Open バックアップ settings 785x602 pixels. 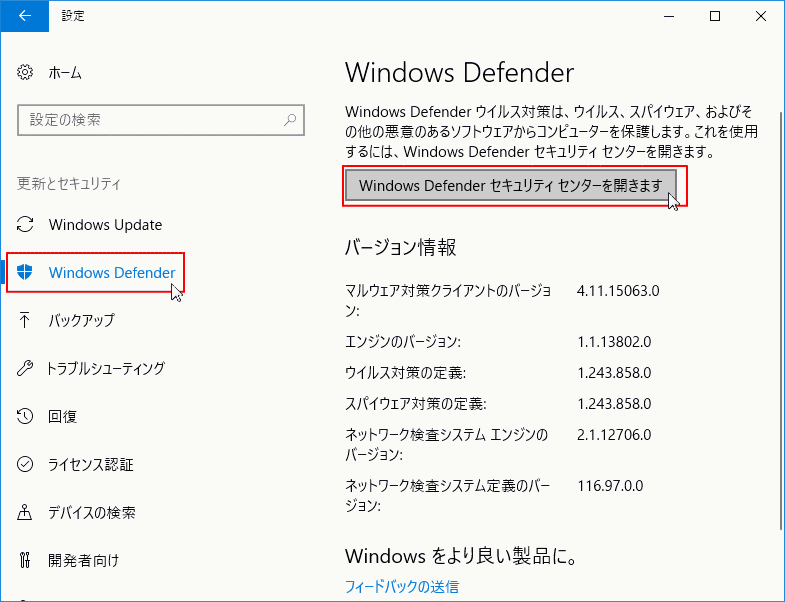pyautogui.click(x=81, y=320)
